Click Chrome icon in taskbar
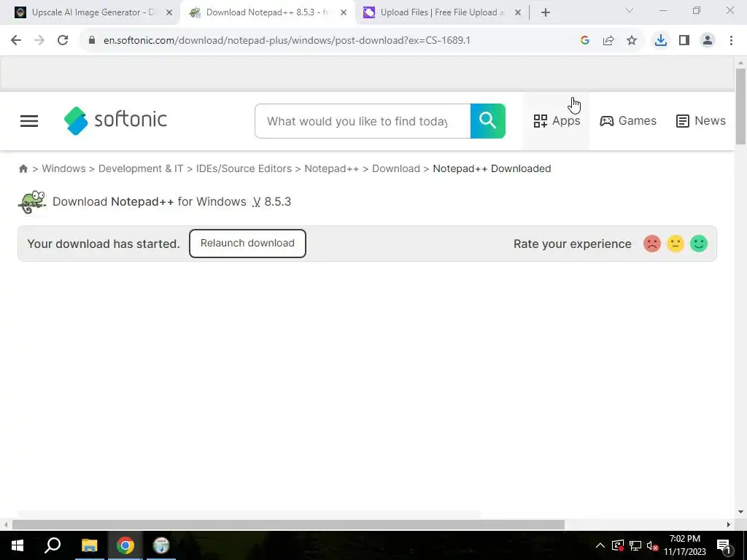The height and width of the screenshot is (560, 747). click(x=125, y=545)
